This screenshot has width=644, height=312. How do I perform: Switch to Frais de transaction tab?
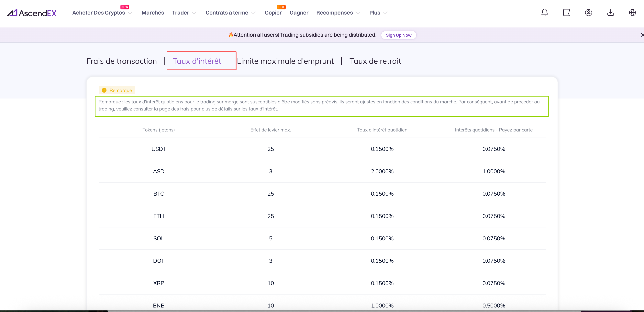121,61
